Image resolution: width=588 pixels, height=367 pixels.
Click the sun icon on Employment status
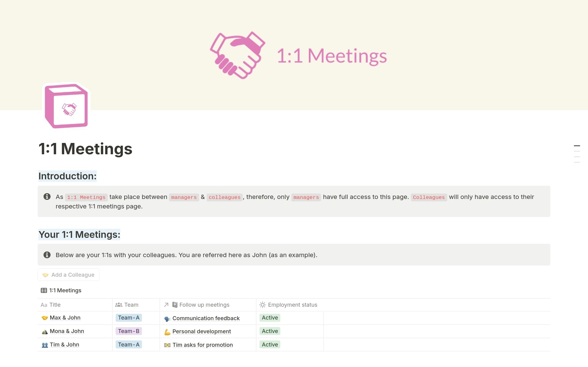(x=262, y=305)
